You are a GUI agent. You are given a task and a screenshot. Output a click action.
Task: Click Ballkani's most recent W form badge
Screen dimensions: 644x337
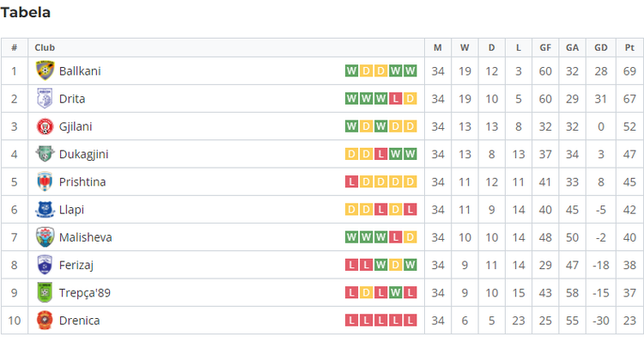tap(410, 71)
